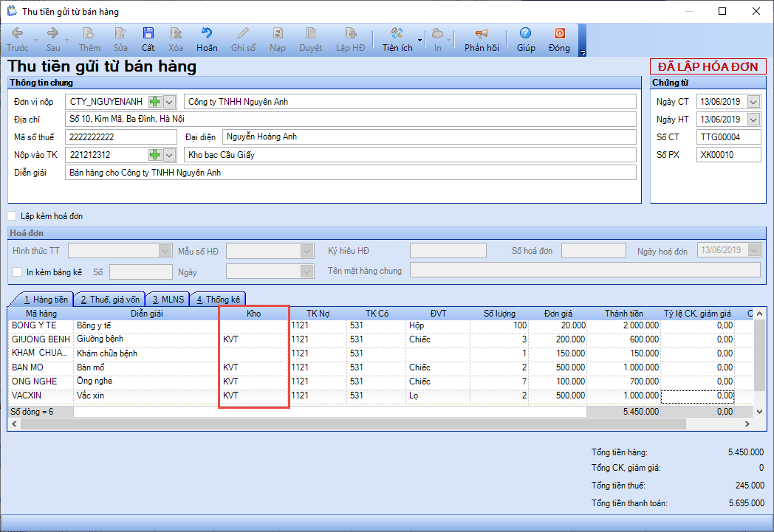
Task: Undo changes with Hoãn
Action: pos(207,39)
